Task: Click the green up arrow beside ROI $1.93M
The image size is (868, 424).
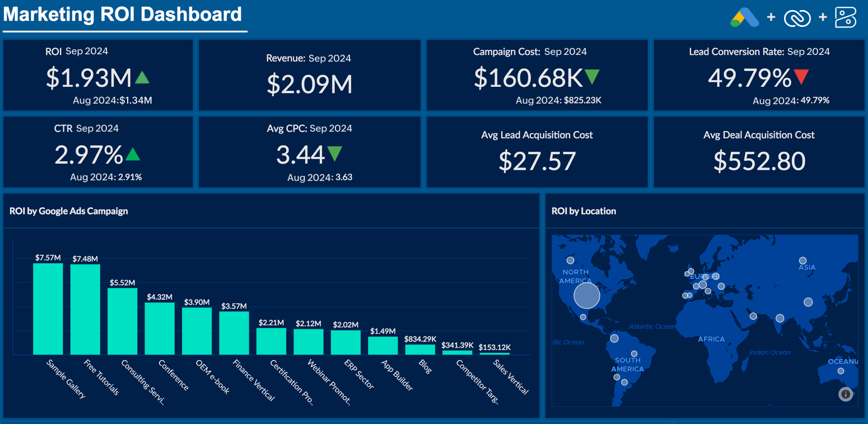Action: click(142, 77)
